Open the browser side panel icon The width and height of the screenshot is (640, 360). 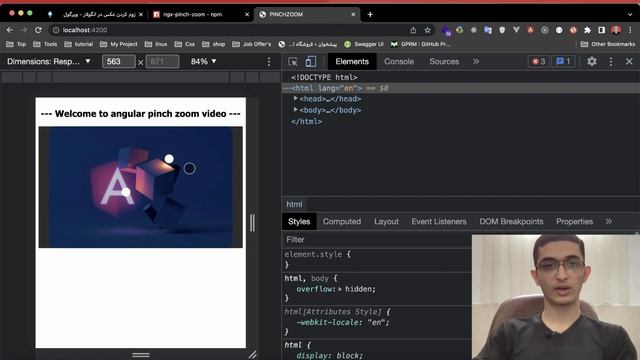click(x=602, y=30)
